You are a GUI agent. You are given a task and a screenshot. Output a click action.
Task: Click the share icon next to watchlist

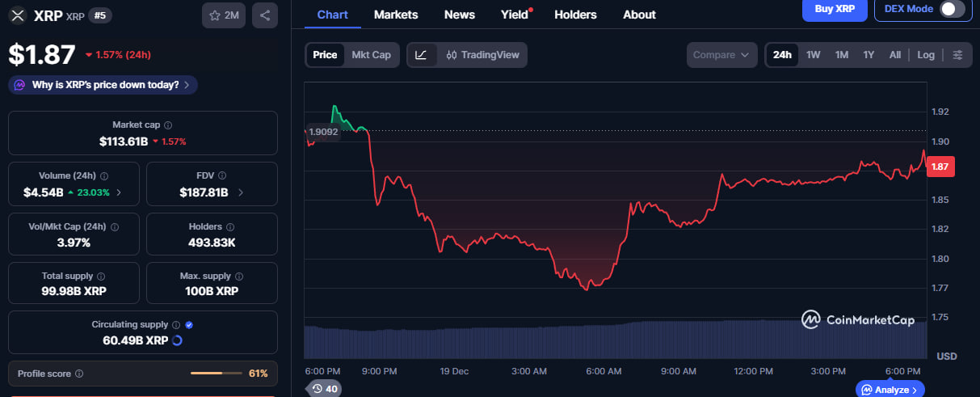click(265, 15)
